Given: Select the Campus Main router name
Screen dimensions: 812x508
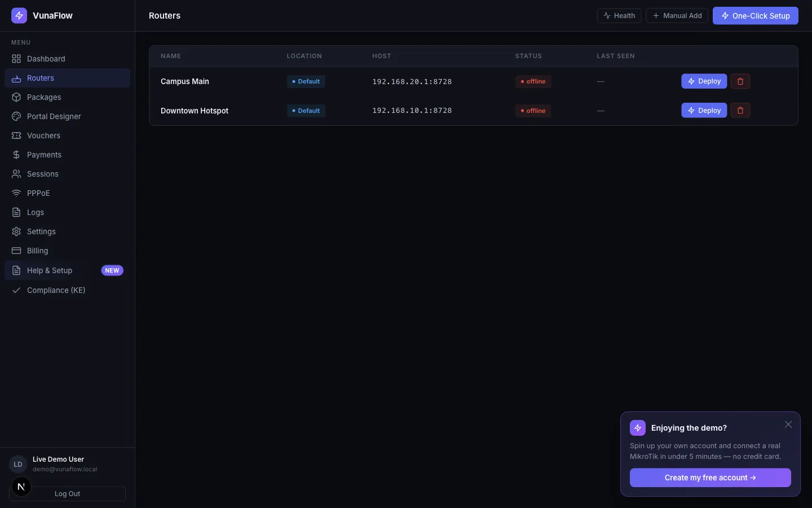Looking at the screenshot, I should coord(185,81).
